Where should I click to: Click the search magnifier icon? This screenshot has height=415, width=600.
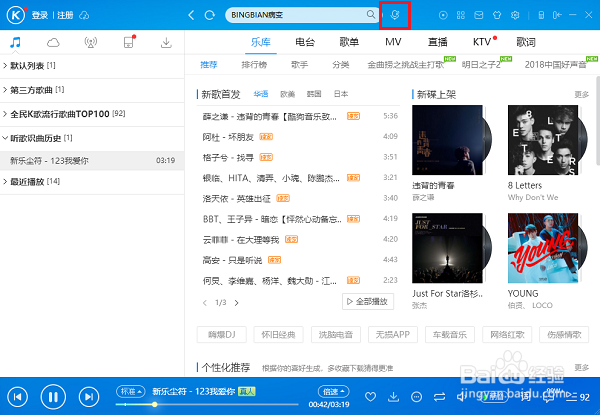point(370,15)
